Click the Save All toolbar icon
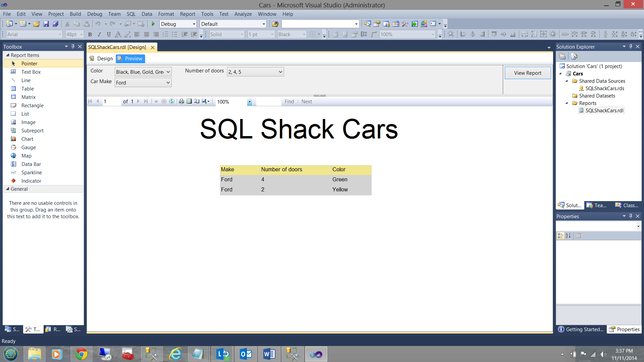The width and height of the screenshot is (644, 362). [x=56, y=24]
